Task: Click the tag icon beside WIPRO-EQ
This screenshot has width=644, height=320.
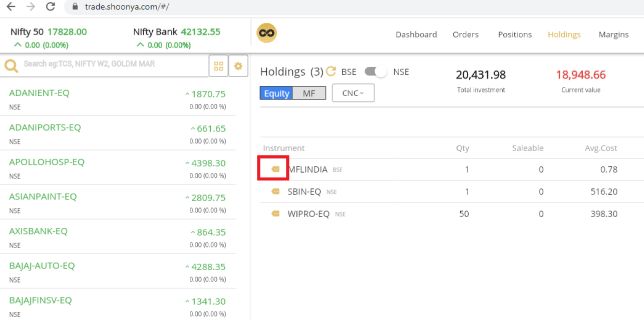Action: (x=275, y=213)
